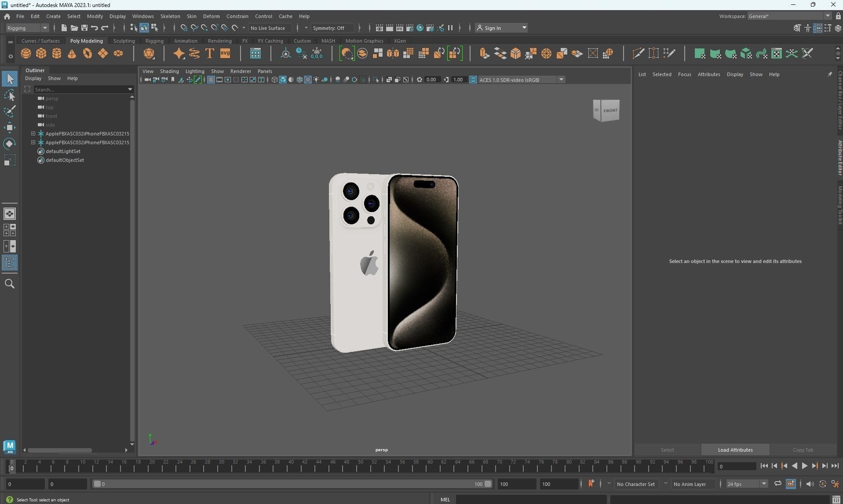843x504 pixels.
Task: Toggle textured display in viewport
Action: coord(308,80)
